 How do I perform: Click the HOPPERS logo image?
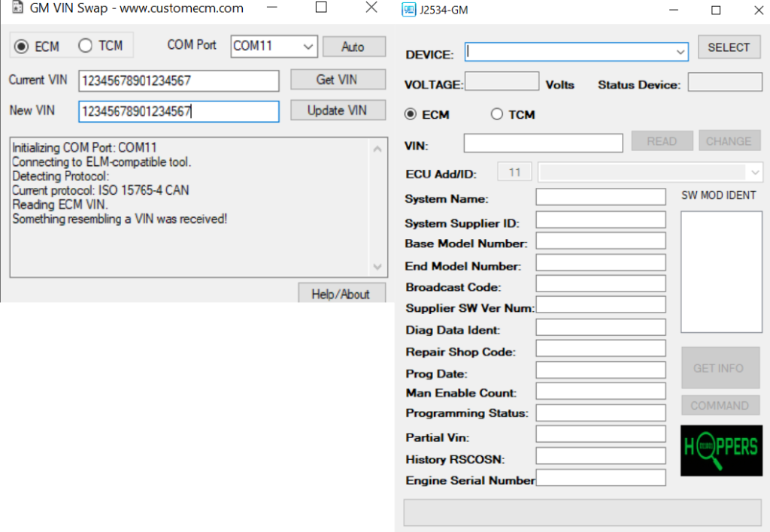tap(721, 451)
